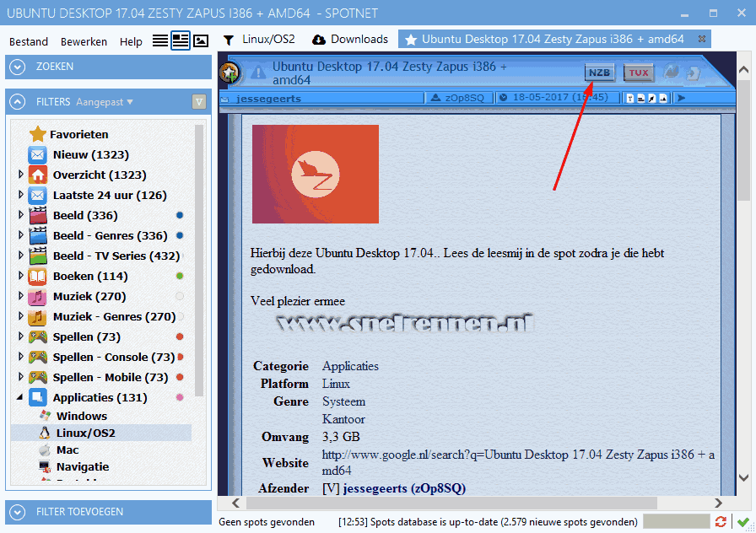This screenshot has width=756, height=533.
Task: Select the Nieuw (1323) filter
Action: (x=90, y=154)
